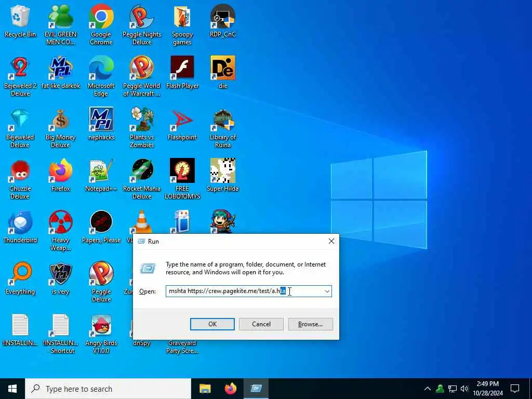The height and width of the screenshot is (399, 532).
Task: Click the green user tray icon
Action: (x=440, y=389)
